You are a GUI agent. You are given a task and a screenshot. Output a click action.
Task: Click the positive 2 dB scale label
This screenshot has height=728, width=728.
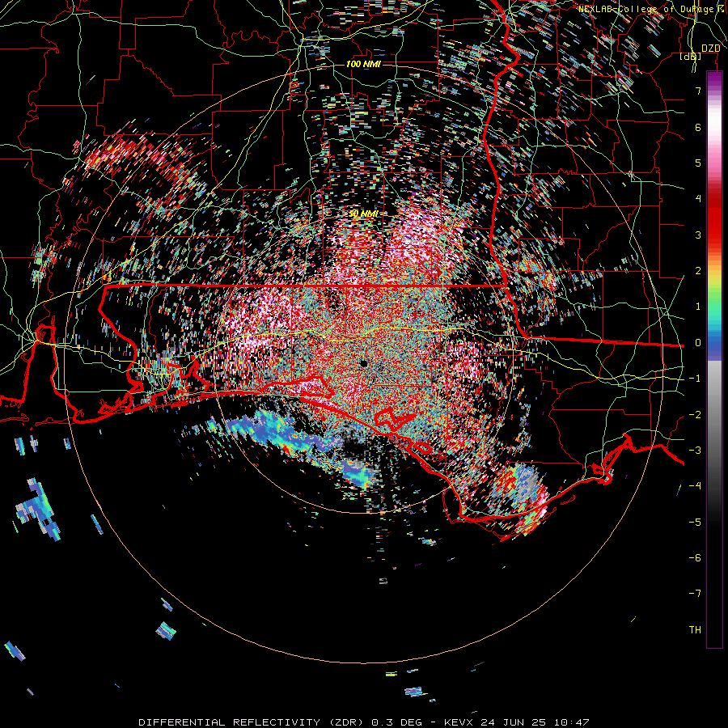(x=698, y=271)
